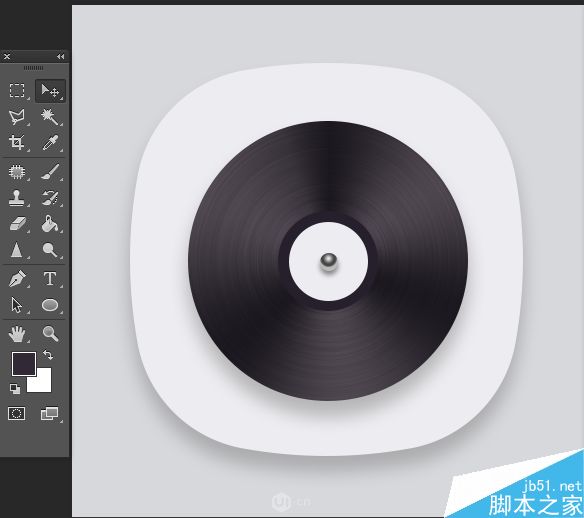
Task: Select the Rectangular Marquee tool
Action: point(17,90)
